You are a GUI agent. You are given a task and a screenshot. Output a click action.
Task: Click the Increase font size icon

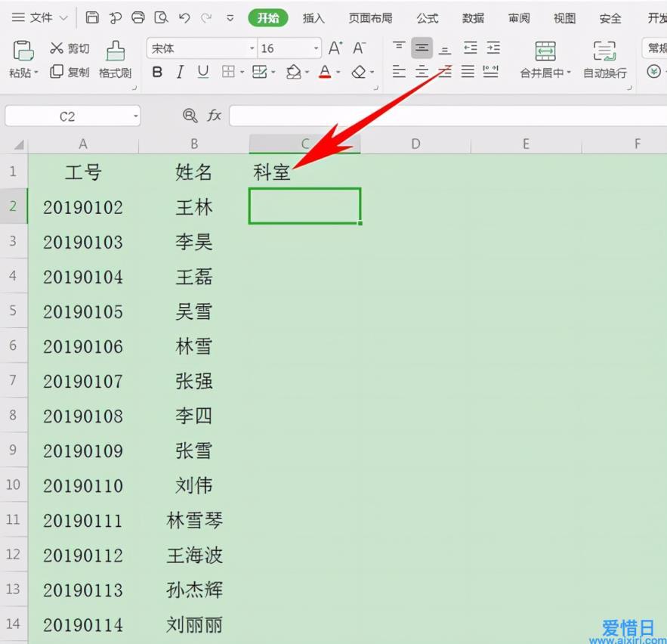pos(335,48)
